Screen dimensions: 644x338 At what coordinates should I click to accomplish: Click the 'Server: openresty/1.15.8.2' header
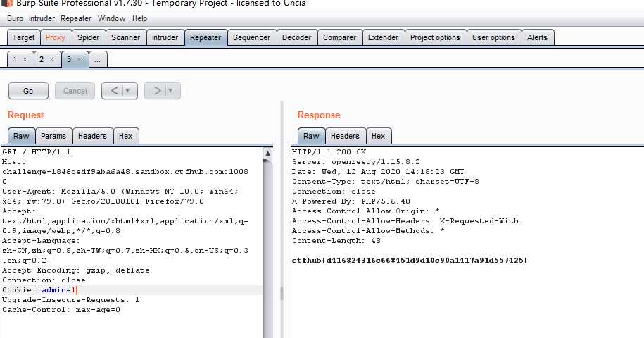click(x=355, y=162)
